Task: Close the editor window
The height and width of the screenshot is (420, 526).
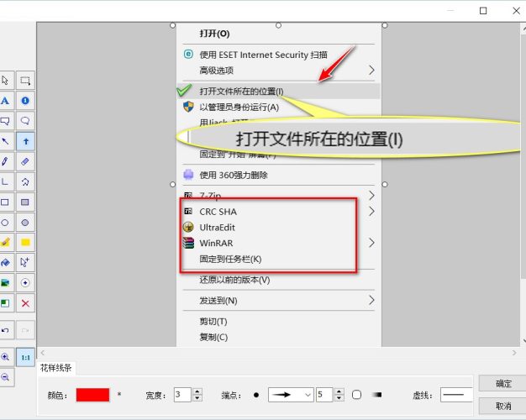Action: point(516,11)
